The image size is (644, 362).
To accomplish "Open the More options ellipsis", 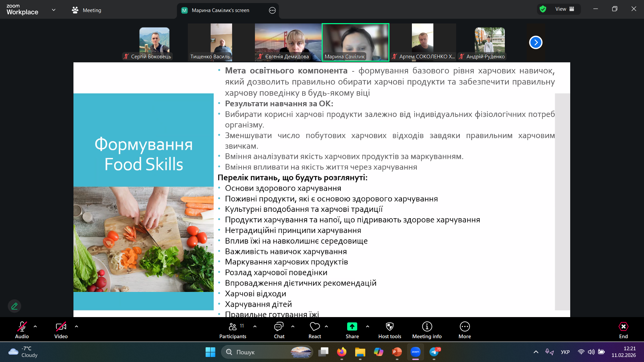I will click(x=465, y=326).
